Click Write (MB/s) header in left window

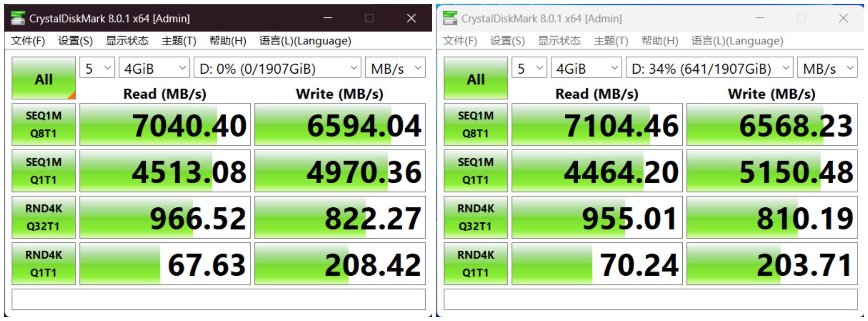(x=340, y=94)
